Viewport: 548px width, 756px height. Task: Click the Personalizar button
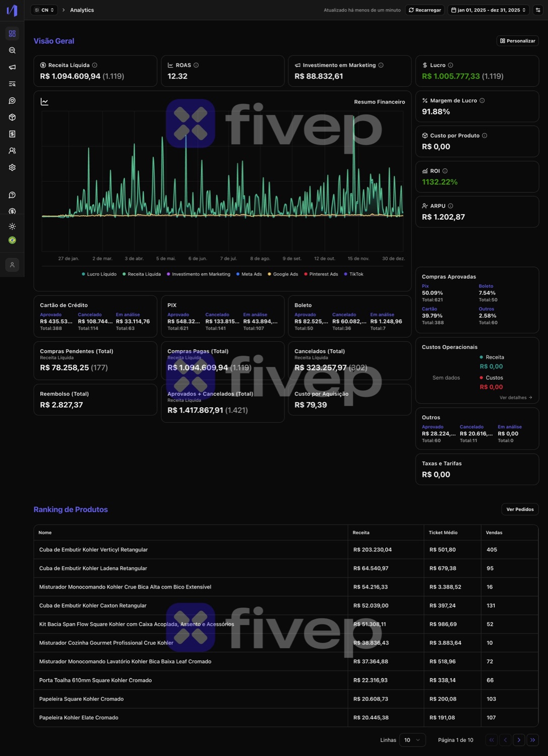517,41
